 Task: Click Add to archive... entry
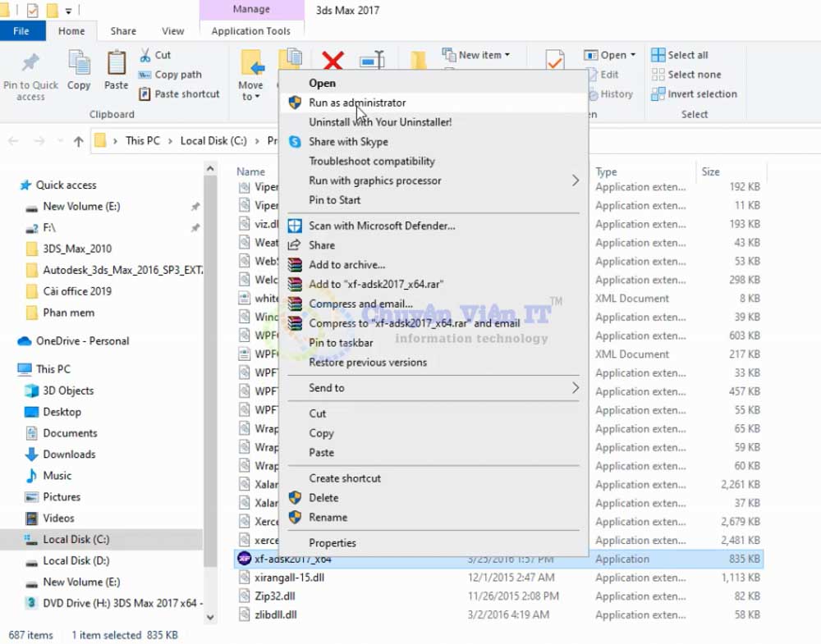pyautogui.click(x=433, y=265)
